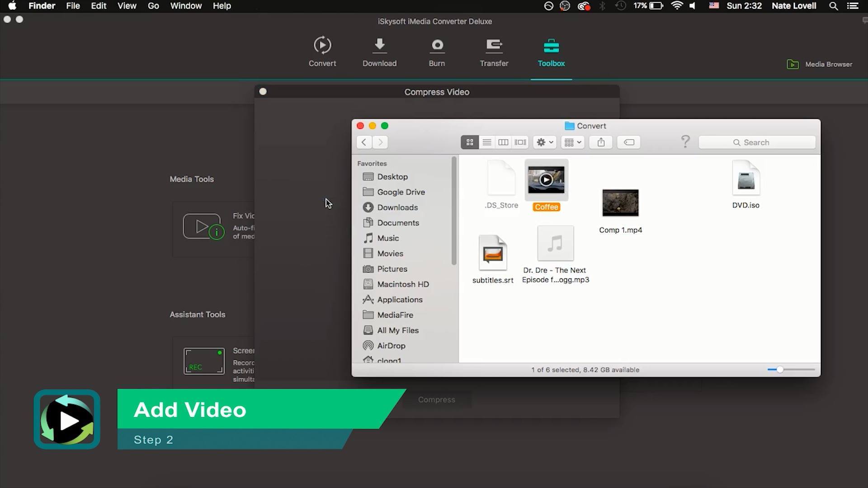
Task: Go forward in the Finder window
Action: [x=380, y=142]
